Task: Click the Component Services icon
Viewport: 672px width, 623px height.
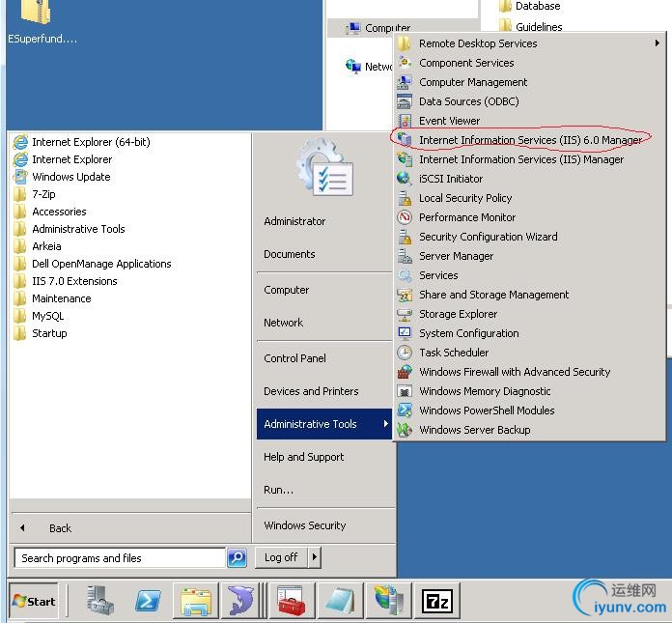Action: (x=405, y=63)
